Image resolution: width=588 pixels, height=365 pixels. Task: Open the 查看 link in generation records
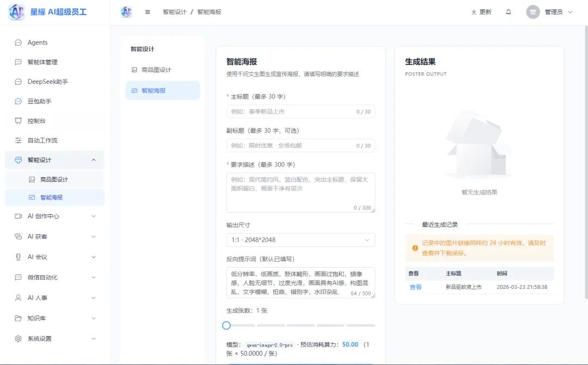click(415, 287)
